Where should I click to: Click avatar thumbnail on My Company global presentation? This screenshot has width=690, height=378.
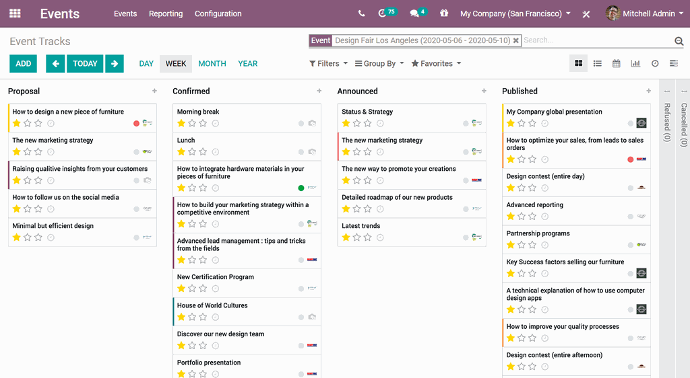(x=642, y=123)
